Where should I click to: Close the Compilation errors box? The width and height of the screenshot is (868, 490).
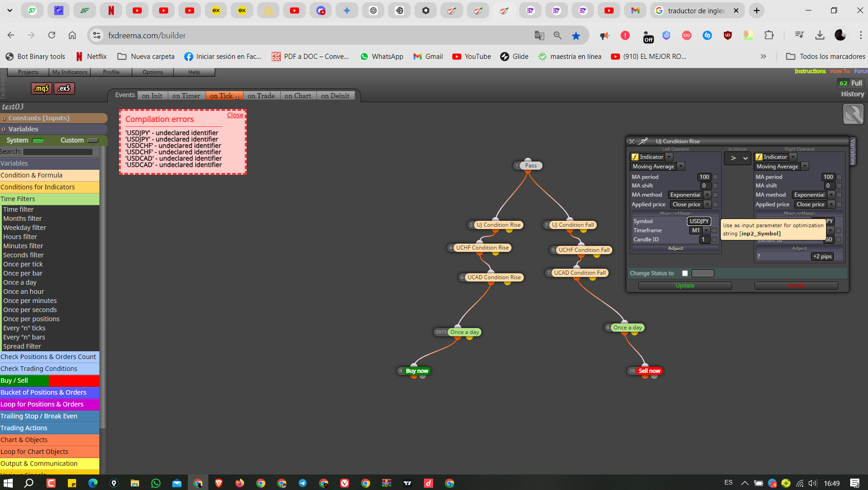click(235, 115)
